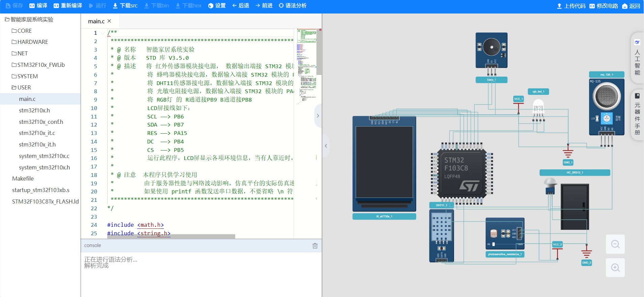Open STM32F103C8Tx_FLASH.ld file

tap(45, 201)
